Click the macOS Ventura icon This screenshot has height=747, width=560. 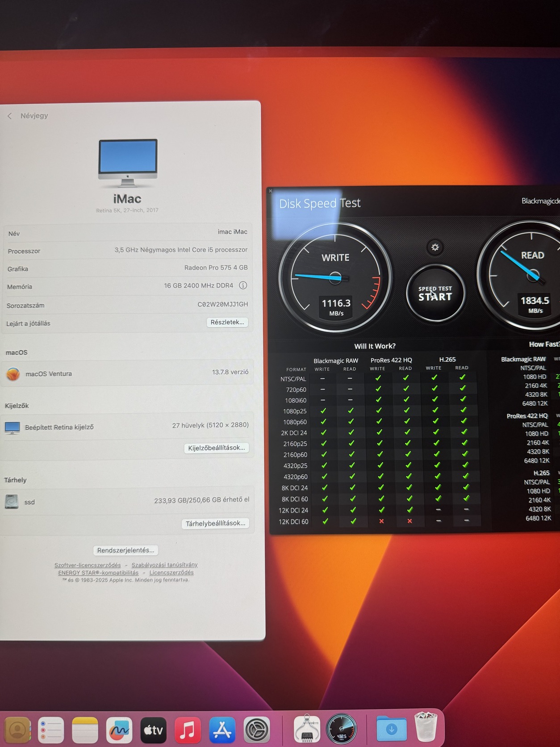click(x=13, y=374)
